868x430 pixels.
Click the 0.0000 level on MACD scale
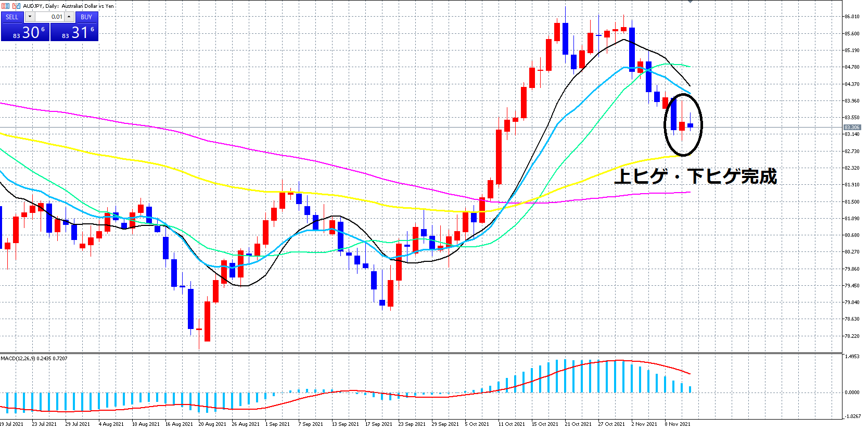pos(851,392)
